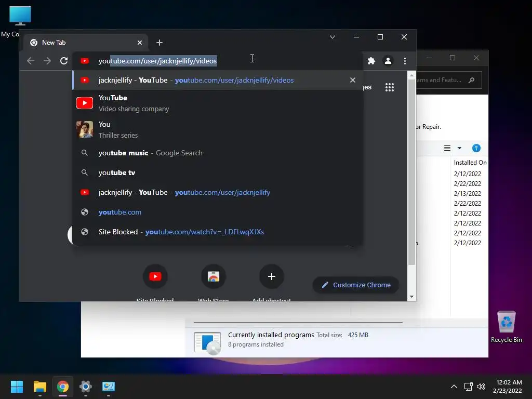The image size is (532, 399).
Task: Click Chrome taskbar icon
Action: tap(63, 387)
